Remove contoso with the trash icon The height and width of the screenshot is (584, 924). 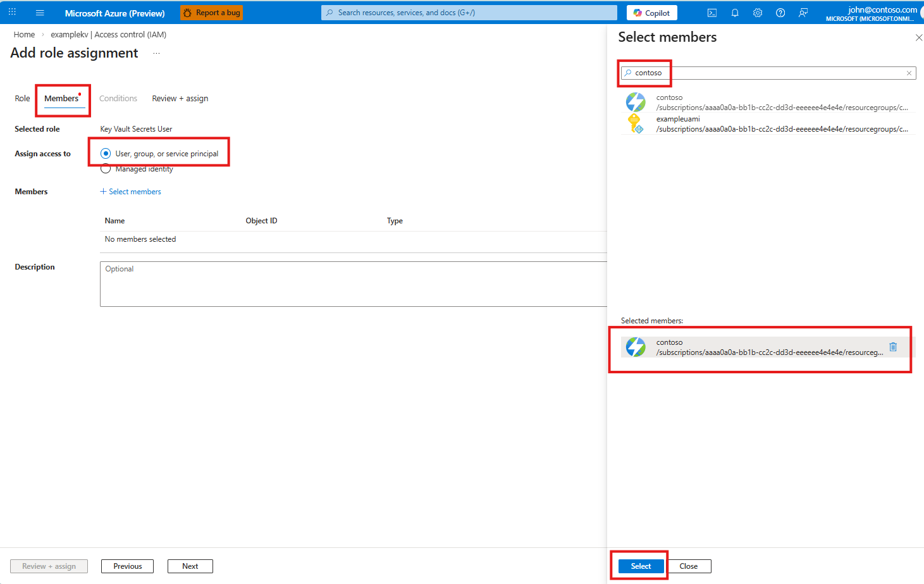[893, 347]
